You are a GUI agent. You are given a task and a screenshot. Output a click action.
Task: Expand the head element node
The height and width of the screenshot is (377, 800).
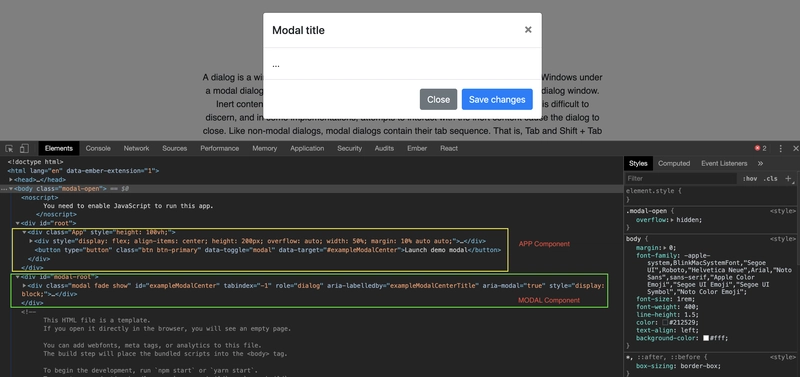tap(11, 180)
